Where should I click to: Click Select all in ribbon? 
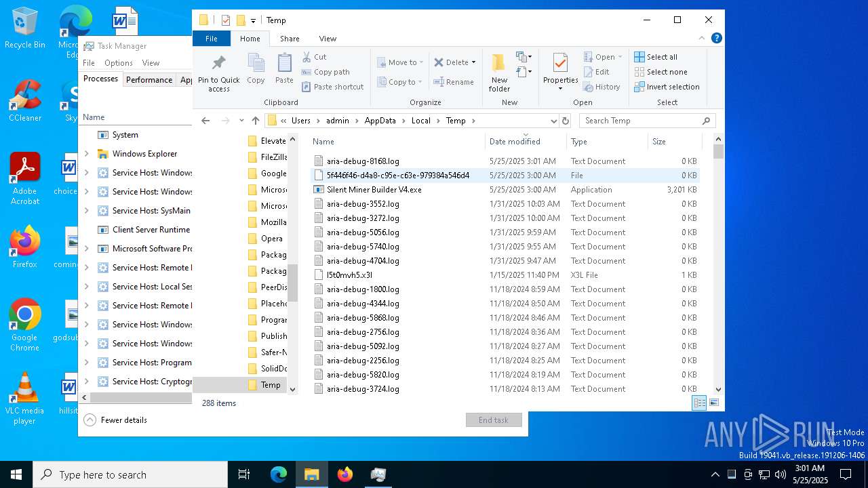656,57
